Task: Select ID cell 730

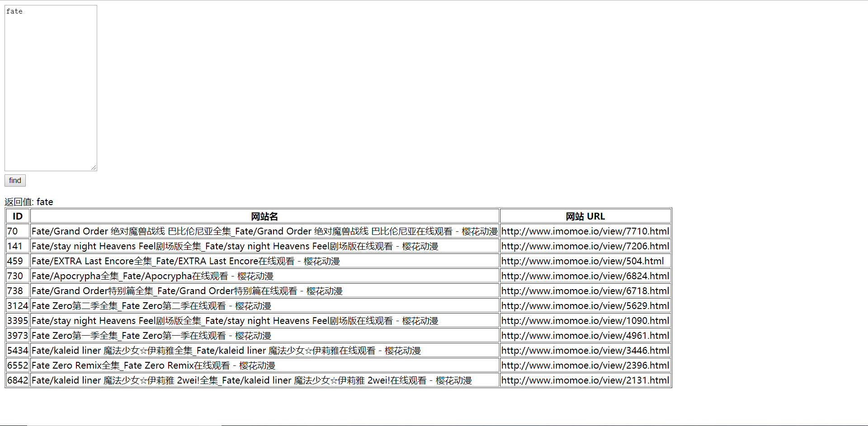Action: pos(18,276)
